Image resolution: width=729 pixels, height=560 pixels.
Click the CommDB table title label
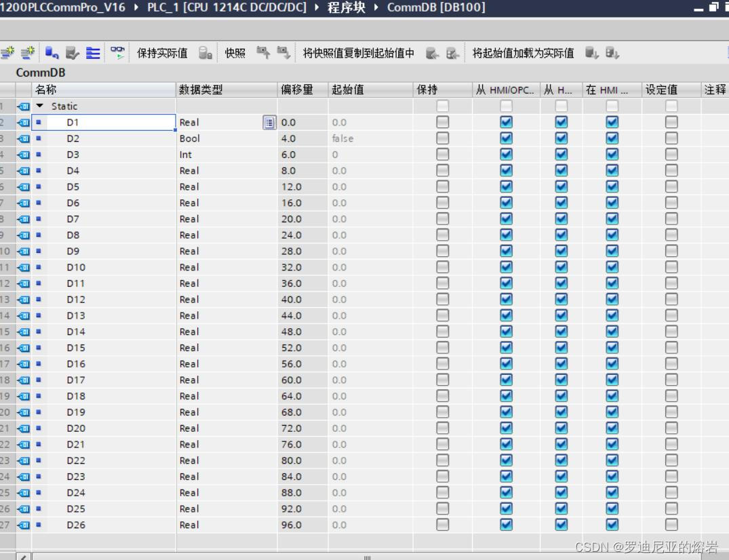[41, 73]
